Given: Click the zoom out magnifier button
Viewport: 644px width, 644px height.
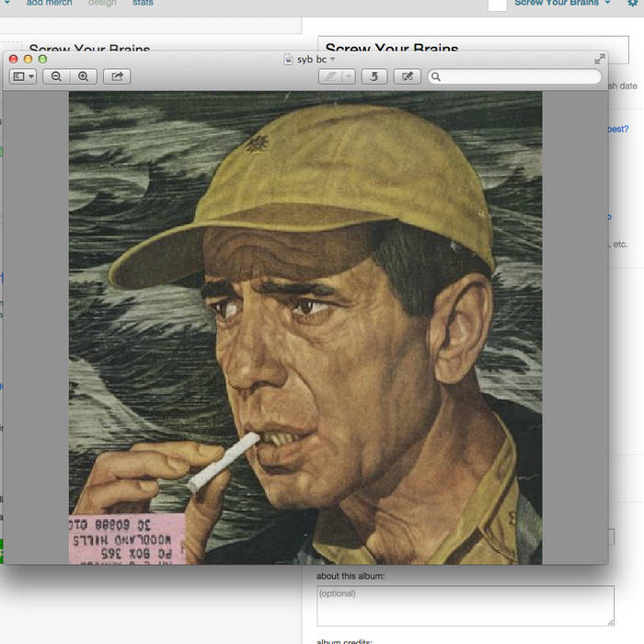Looking at the screenshot, I should point(56,76).
